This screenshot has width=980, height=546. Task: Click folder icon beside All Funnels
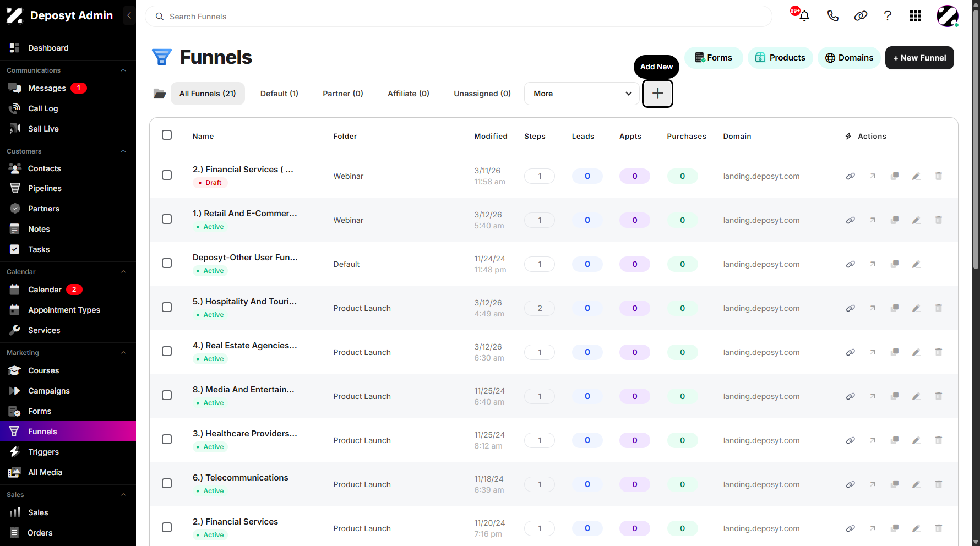160,94
